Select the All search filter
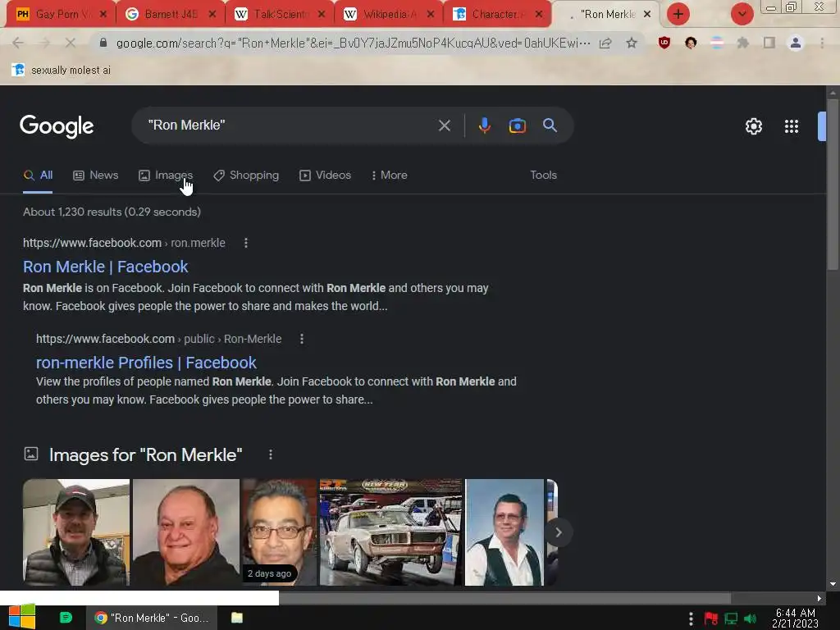The height and width of the screenshot is (630, 840). (38, 176)
